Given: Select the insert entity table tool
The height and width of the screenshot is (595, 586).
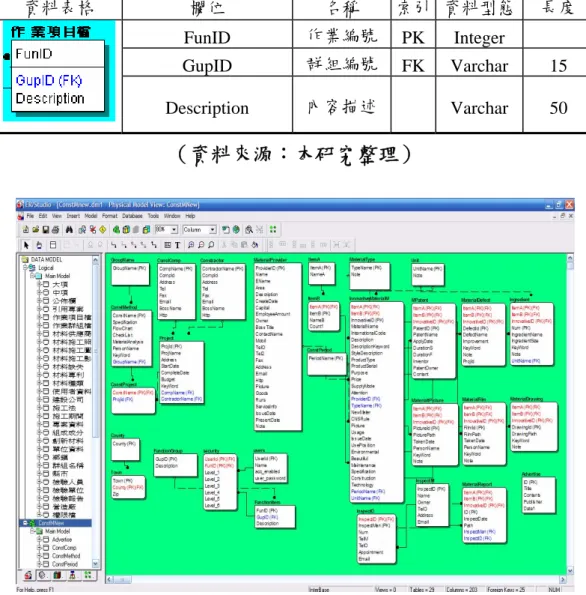Looking at the screenshot, I should tap(53, 245).
